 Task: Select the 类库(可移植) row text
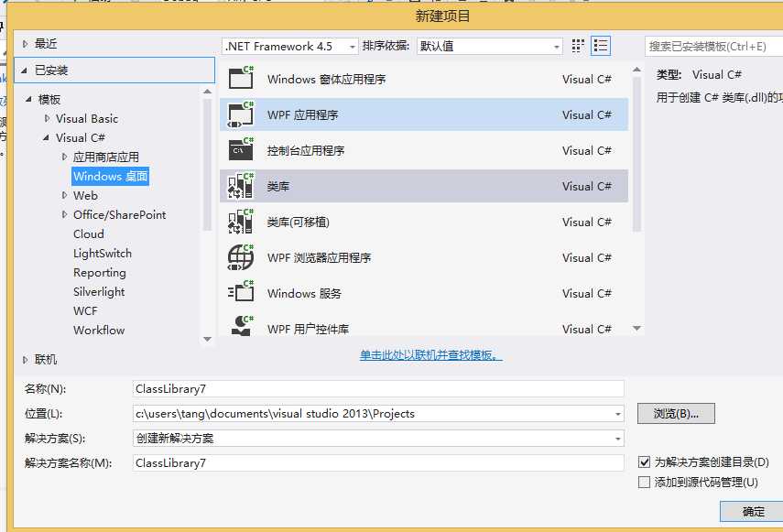click(299, 223)
